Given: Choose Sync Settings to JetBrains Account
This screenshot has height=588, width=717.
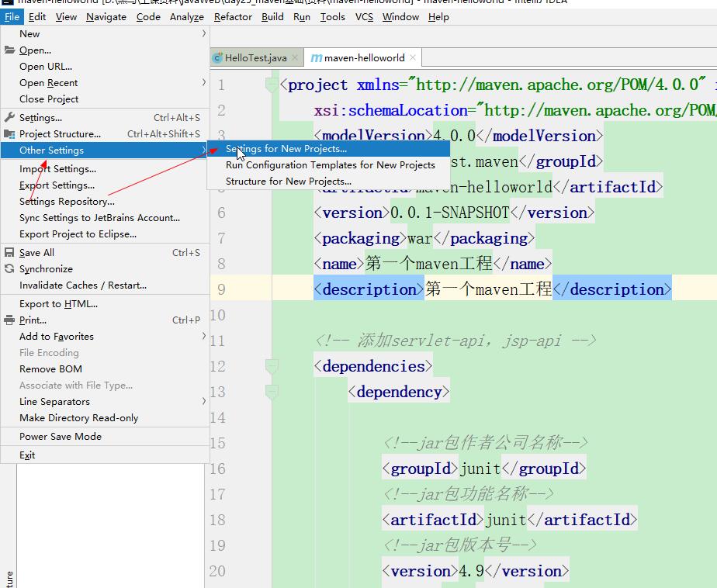Looking at the screenshot, I should coord(105,218).
